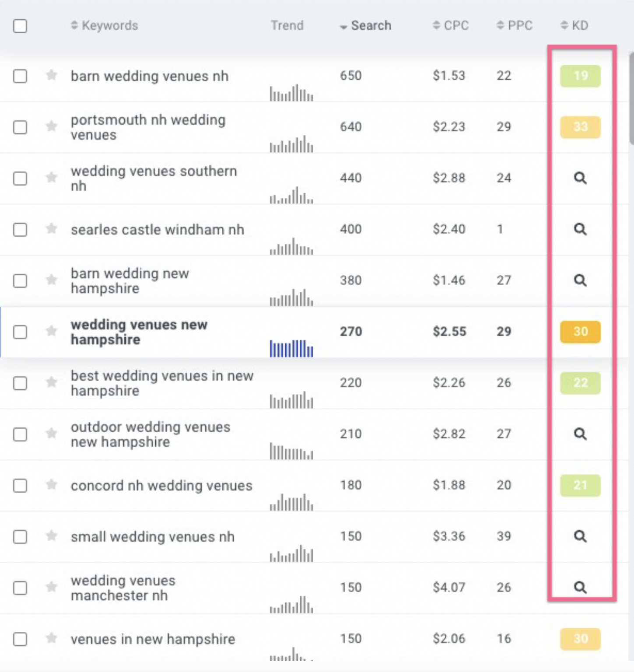Load KD for outdoor wedding venues new hampshire
Viewport: 634px width, 672px height.
tap(580, 434)
